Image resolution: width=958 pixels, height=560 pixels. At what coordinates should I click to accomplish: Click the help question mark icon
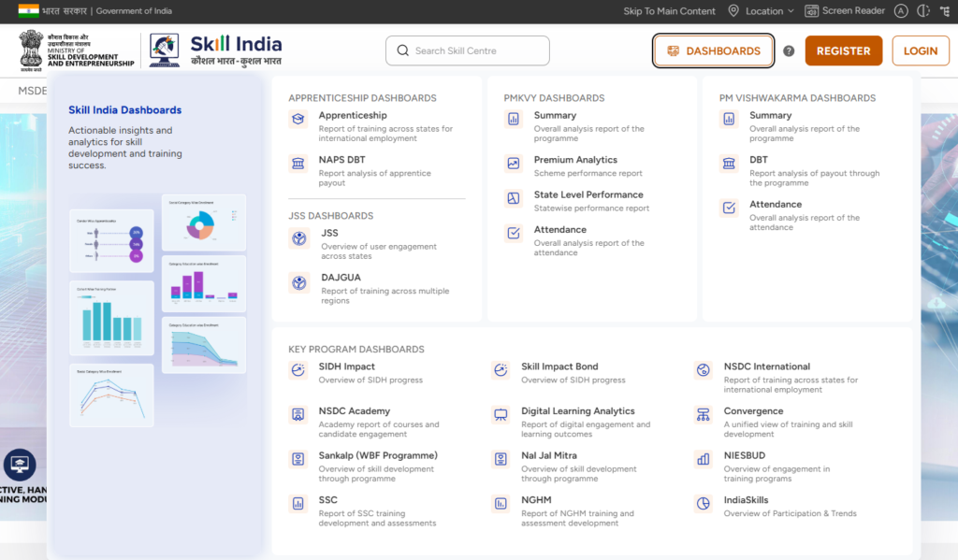789,51
